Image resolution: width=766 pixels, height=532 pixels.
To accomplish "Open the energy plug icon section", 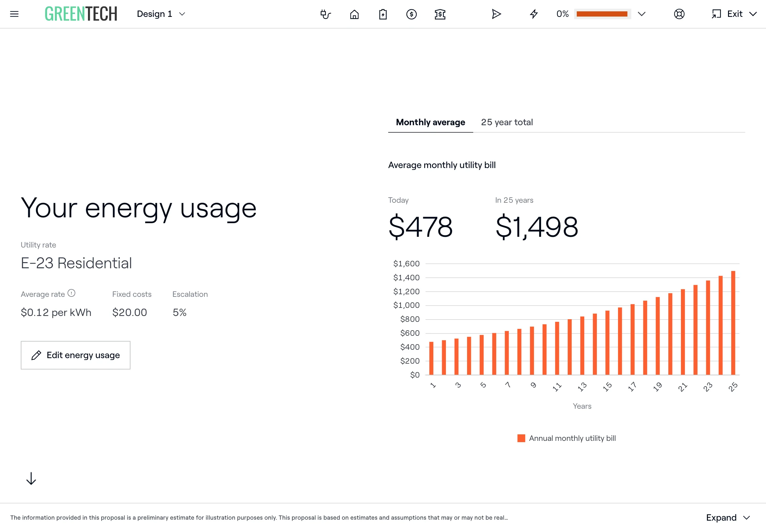I will pyautogui.click(x=326, y=14).
